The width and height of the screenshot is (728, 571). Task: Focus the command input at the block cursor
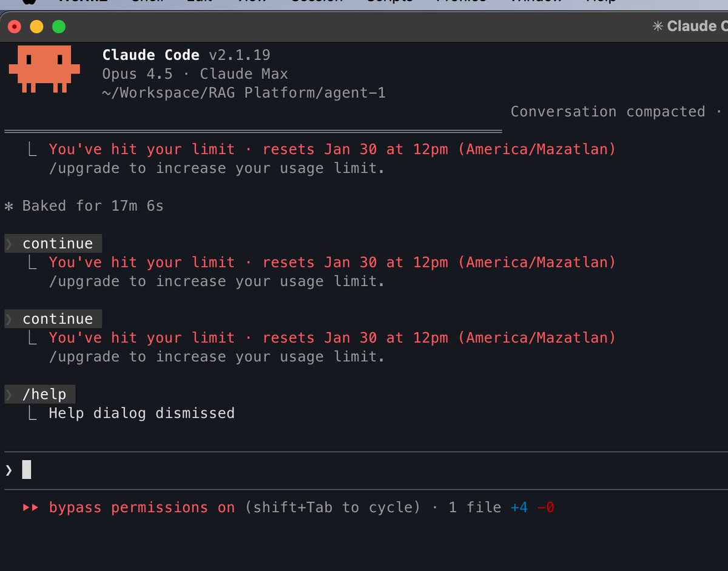(x=27, y=470)
